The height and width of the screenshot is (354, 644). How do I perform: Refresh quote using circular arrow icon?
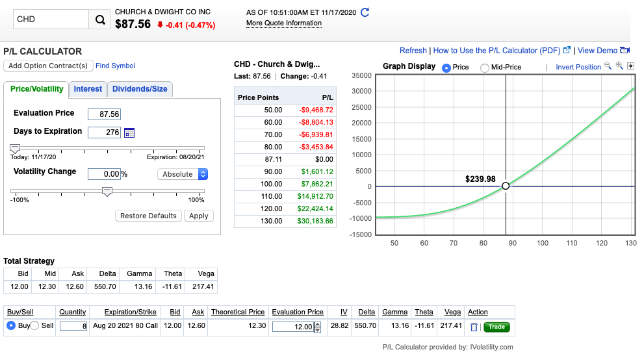[365, 12]
